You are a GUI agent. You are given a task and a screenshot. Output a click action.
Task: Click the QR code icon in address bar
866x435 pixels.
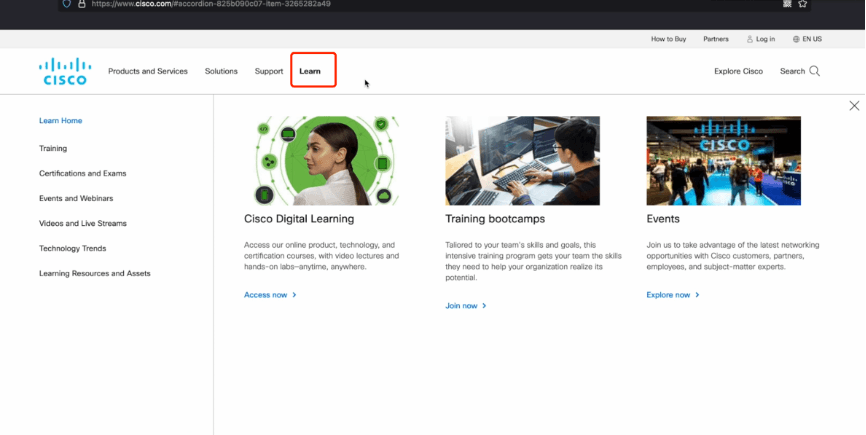pos(787,4)
